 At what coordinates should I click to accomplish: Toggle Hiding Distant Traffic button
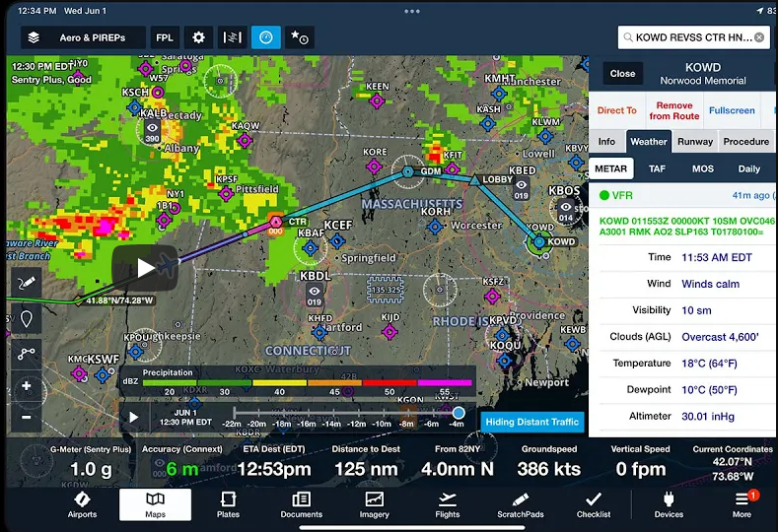click(x=532, y=422)
